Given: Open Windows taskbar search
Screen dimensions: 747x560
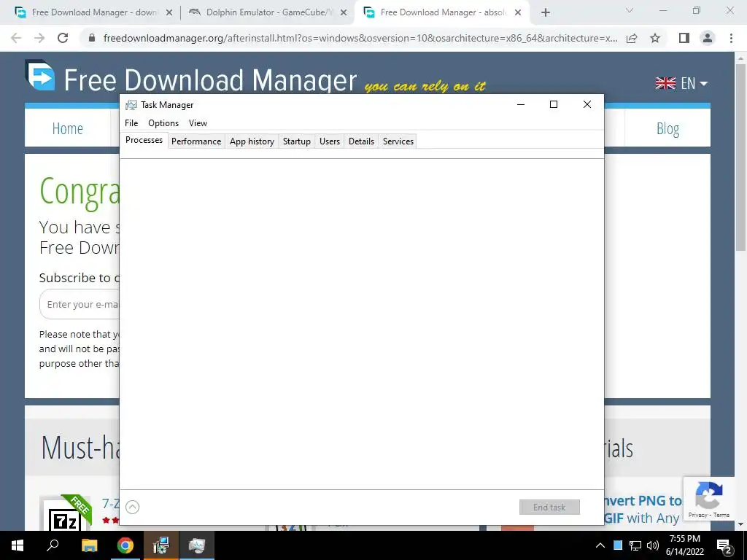Looking at the screenshot, I should (53, 545).
